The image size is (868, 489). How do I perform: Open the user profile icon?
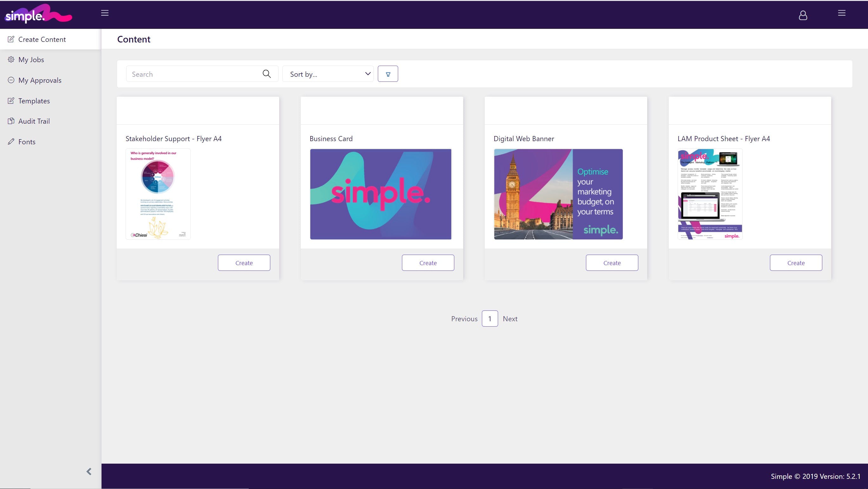tap(803, 15)
